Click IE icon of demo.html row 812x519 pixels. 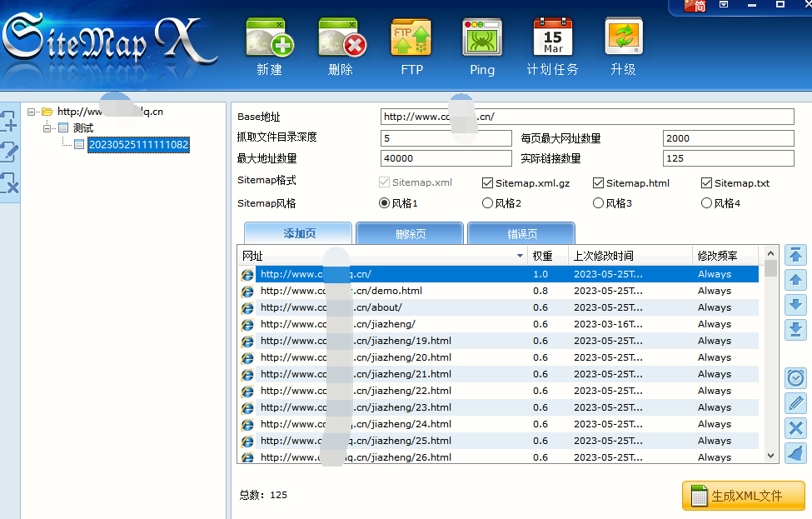(x=247, y=291)
